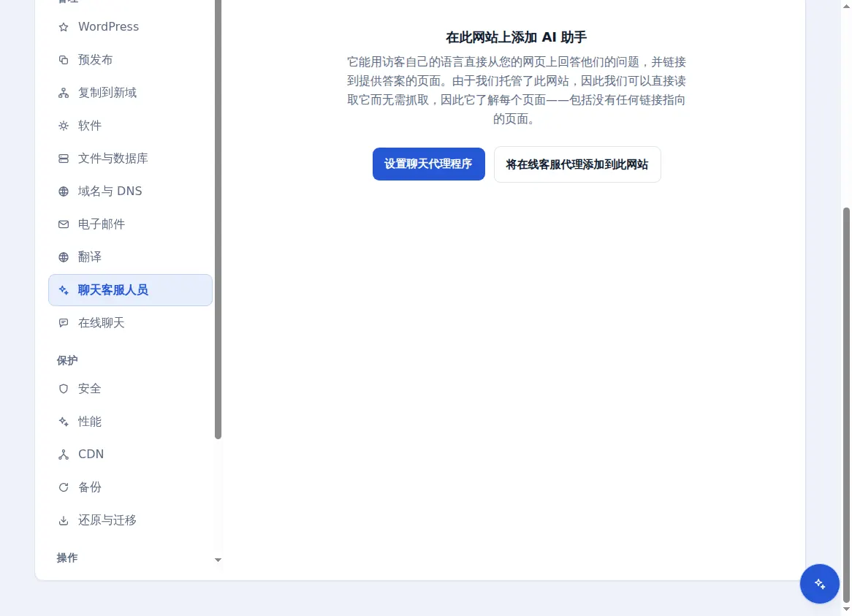The image size is (852, 616).
Task: Click the page scroll-down arrow
Action: tap(846, 610)
